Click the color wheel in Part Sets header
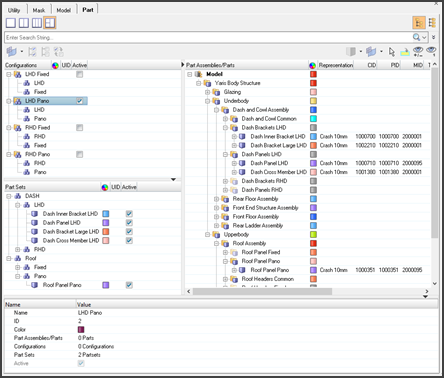Image resolution: width=444 pixels, height=378 pixels. pos(105,187)
